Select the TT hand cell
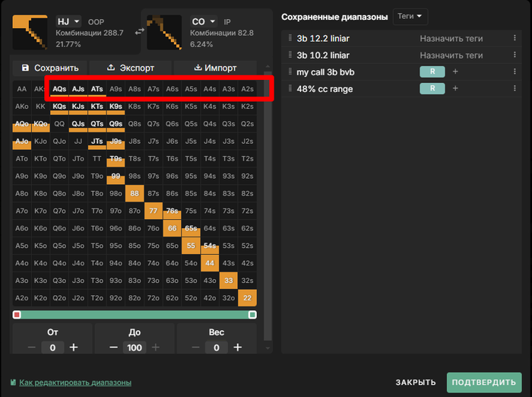Screen dimensions: 532x397 (x=97, y=159)
